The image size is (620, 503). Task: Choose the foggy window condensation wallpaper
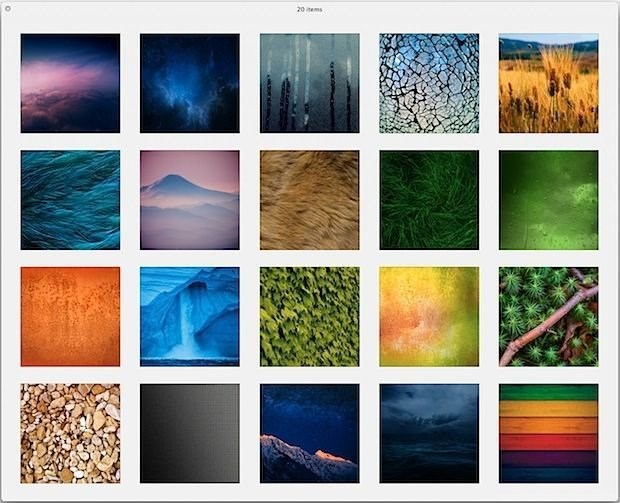310,83
